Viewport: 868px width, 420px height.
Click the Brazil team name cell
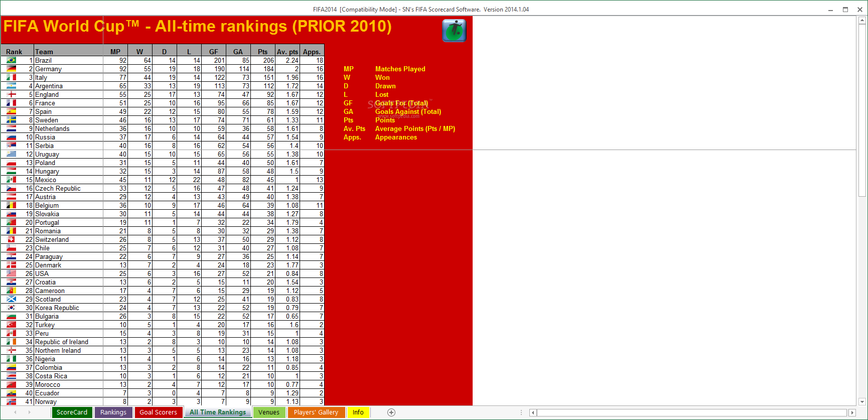pos(68,60)
